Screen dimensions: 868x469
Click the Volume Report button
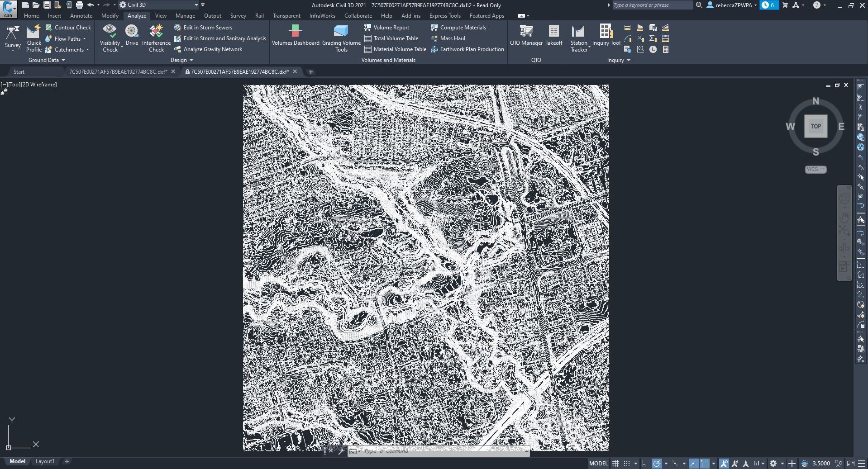point(391,28)
